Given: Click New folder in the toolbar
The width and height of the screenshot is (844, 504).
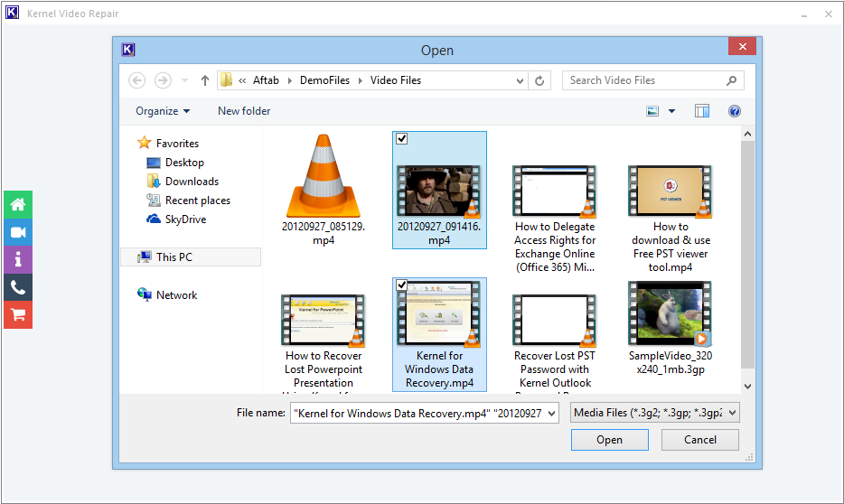Looking at the screenshot, I should 244,111.
